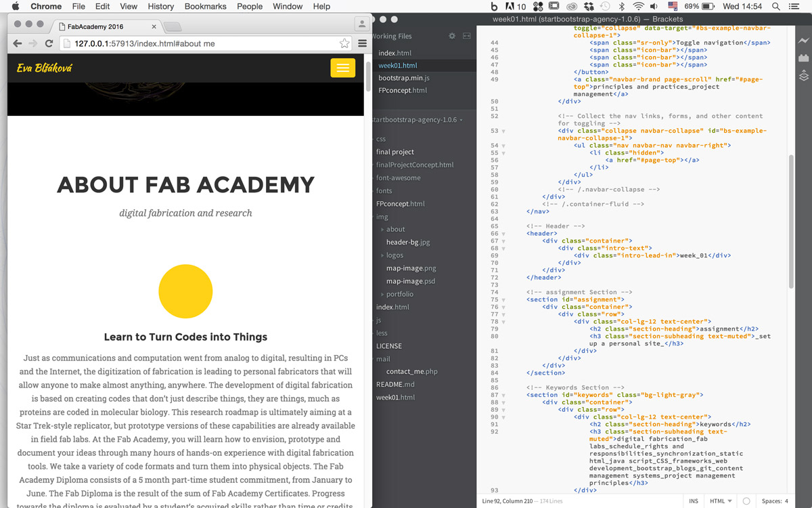The height and width of the screenshot is (508, 812).
Task: Collapse code fold at line 66 header
Action: coord(503,234)
